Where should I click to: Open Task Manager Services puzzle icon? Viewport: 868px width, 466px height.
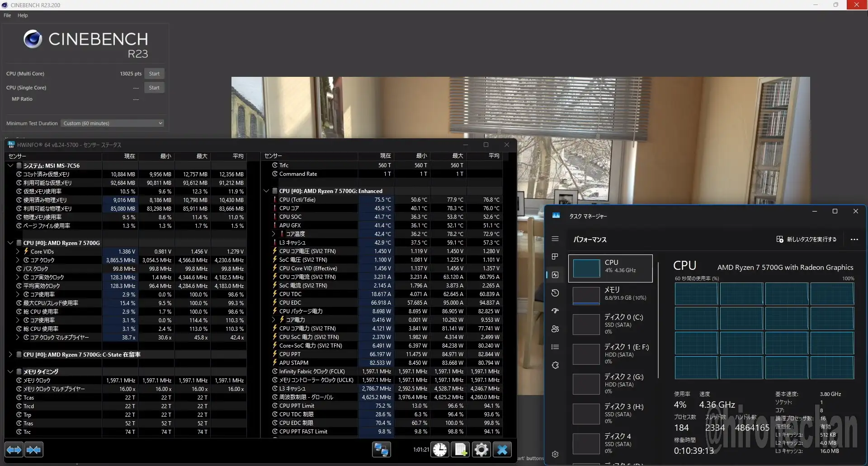click(x=555, y=365)
